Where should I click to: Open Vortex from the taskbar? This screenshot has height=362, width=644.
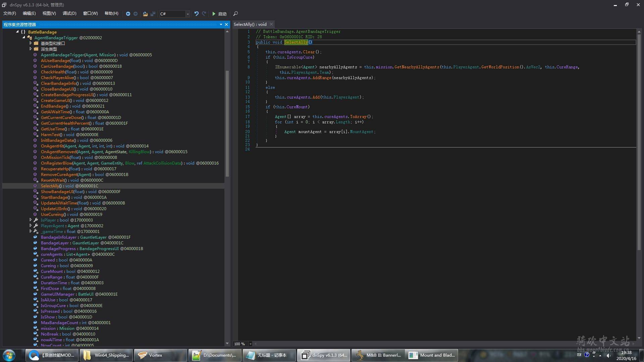click(x=160, y=355)
